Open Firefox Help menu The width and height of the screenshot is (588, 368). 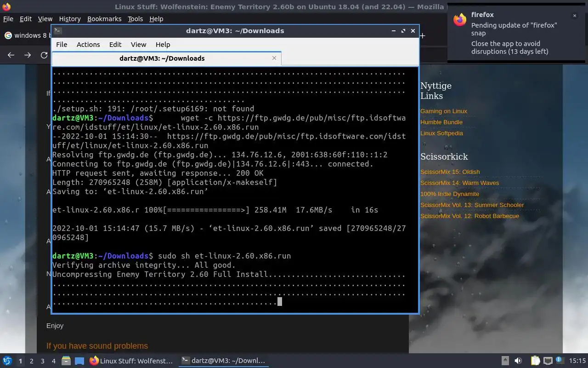[156, 19]
